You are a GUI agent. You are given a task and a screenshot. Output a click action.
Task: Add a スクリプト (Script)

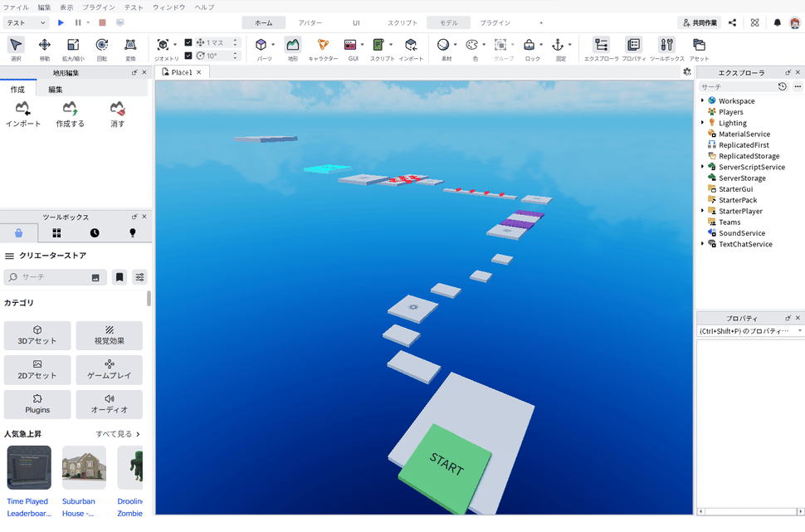point(378,45)
